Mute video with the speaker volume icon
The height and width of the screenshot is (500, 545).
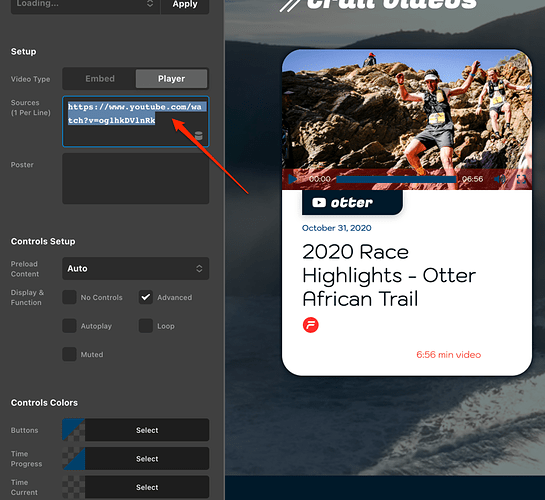499,179
